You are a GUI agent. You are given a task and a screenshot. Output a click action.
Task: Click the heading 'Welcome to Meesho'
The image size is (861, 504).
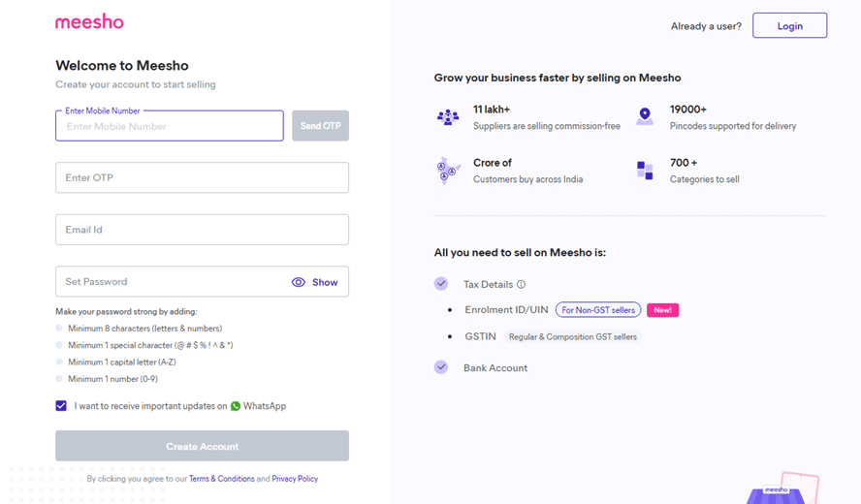click(x=122, y=65)
